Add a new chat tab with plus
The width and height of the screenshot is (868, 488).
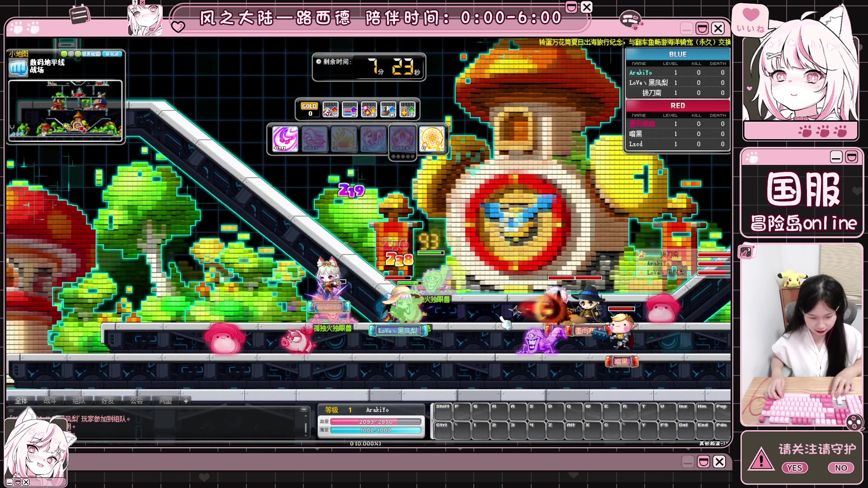(186, 401)
